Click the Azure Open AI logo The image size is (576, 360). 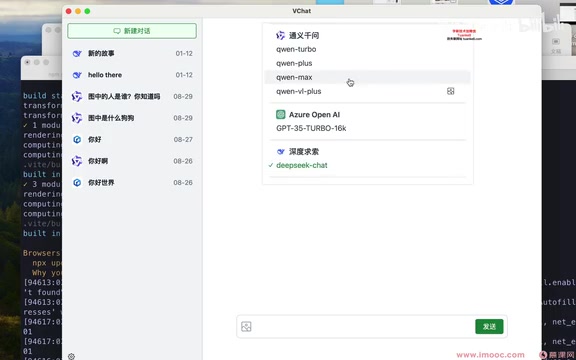281,115
